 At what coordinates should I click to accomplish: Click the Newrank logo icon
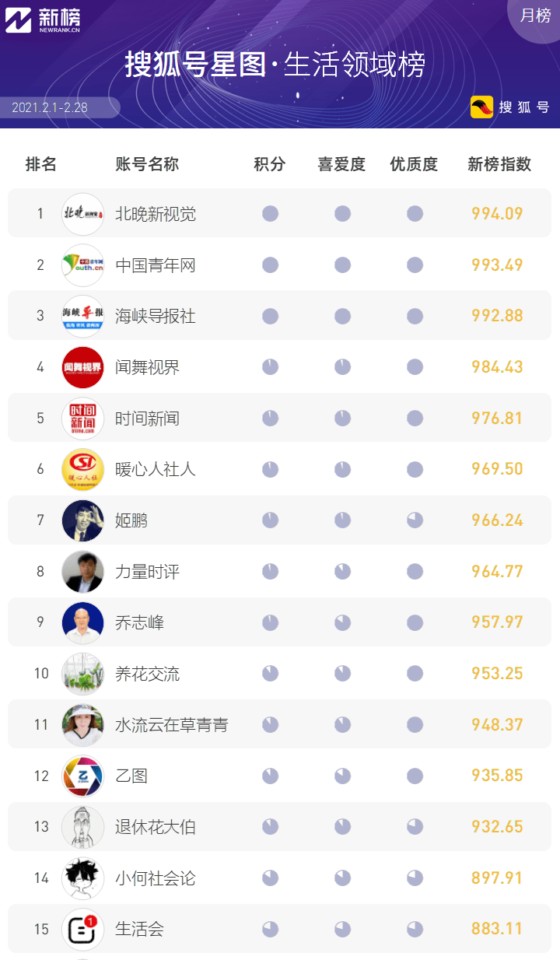click(18, 20)
